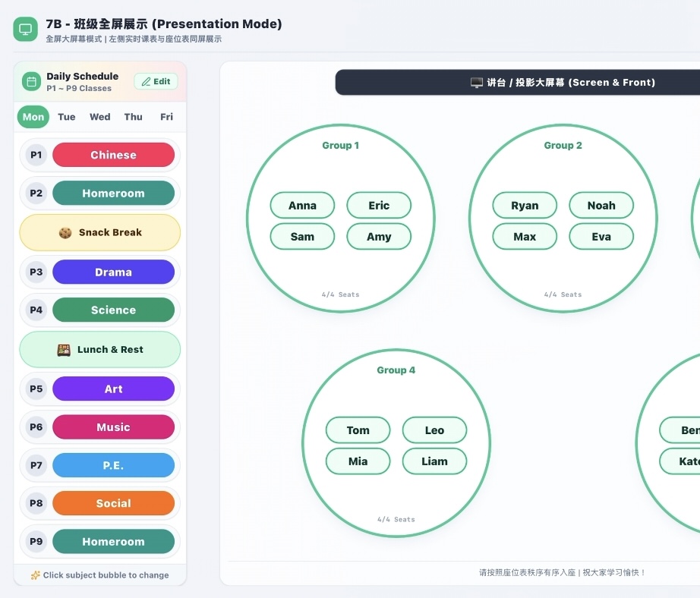The image size is (700, 598).
Task: Click the P8 Social subject bubble
Action: (x=113, y=503)
